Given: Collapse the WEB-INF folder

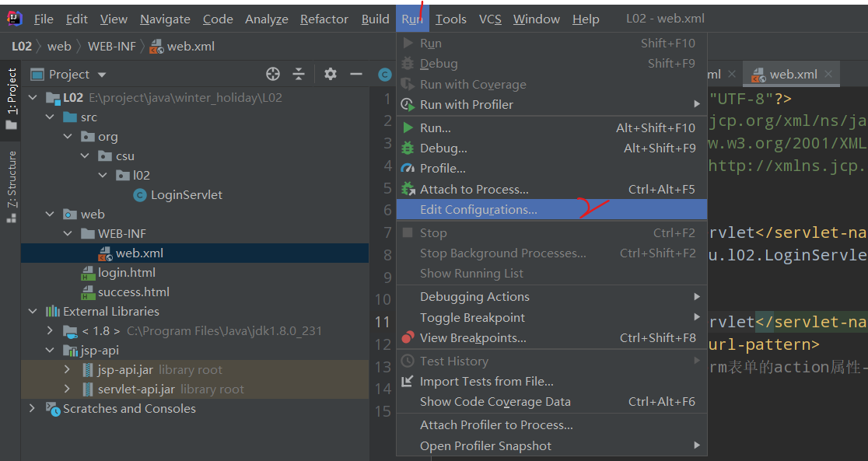Looking at the screenshot, I should 68,233.
